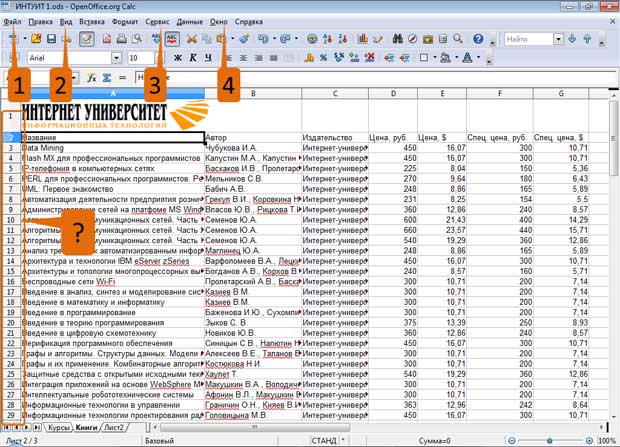Zoom in with the plus button
Screen dimensions: 620x447
589,440
